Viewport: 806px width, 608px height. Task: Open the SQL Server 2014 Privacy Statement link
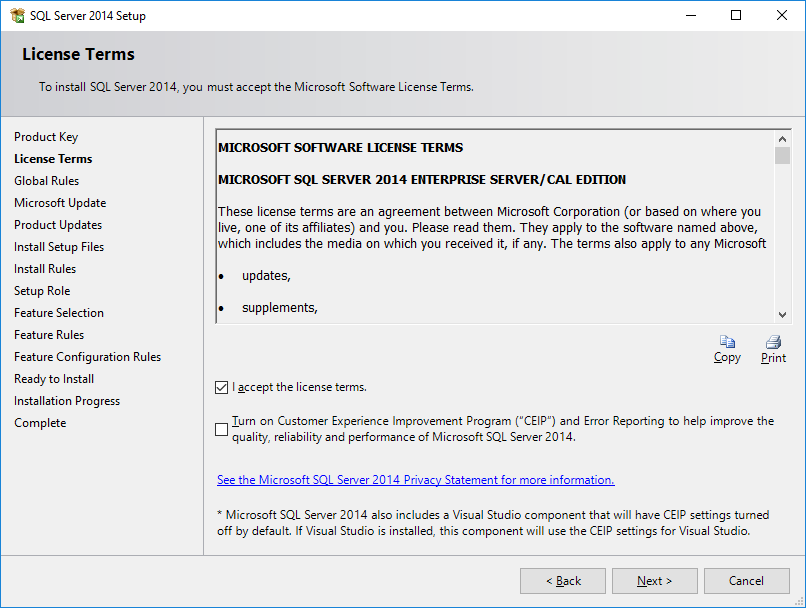point(415,480)
